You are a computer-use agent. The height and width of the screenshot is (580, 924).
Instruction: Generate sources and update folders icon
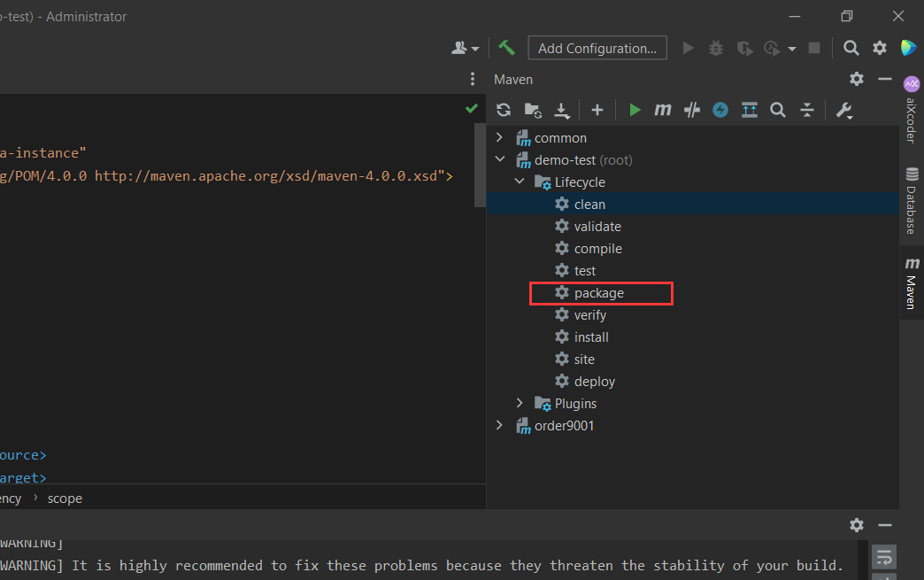click(533, 110)
